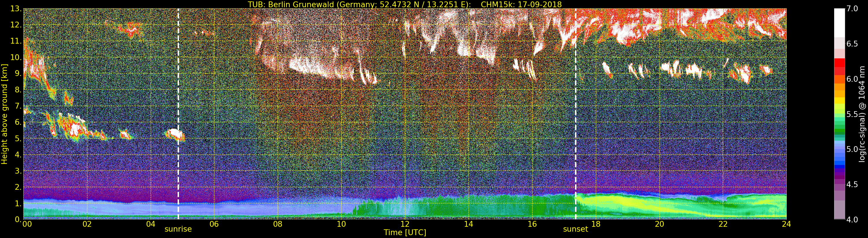Select the '14' time axis tick label
868x238 pixels.
(x=468, y=224)
